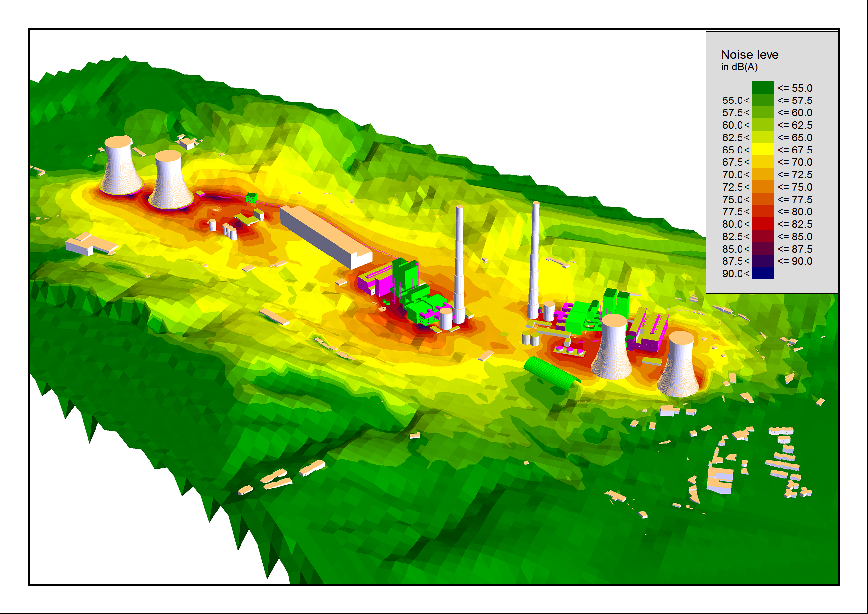Click the right tall chimney stack
Viewport: 868px width, 614px height.
tap(534, 260)
